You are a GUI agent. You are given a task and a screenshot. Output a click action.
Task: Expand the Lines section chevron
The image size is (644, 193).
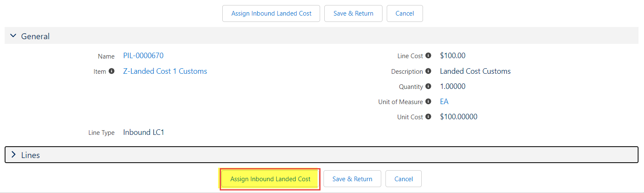(13, 155)
